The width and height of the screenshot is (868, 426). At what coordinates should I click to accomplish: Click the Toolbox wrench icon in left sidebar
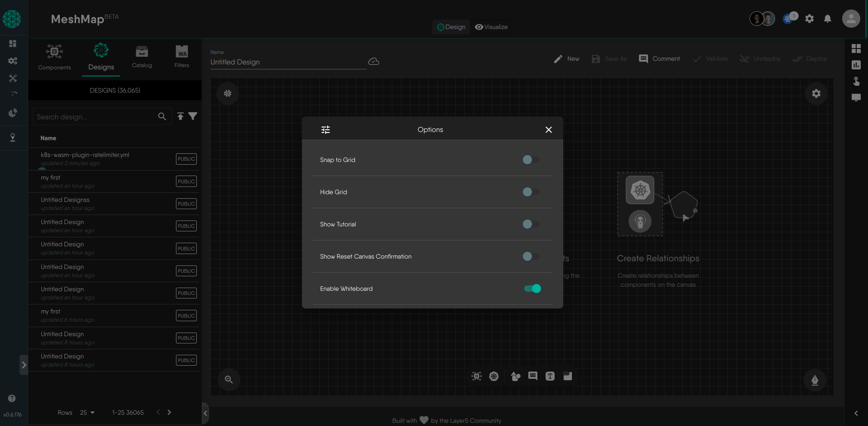(x=13, y=78)
